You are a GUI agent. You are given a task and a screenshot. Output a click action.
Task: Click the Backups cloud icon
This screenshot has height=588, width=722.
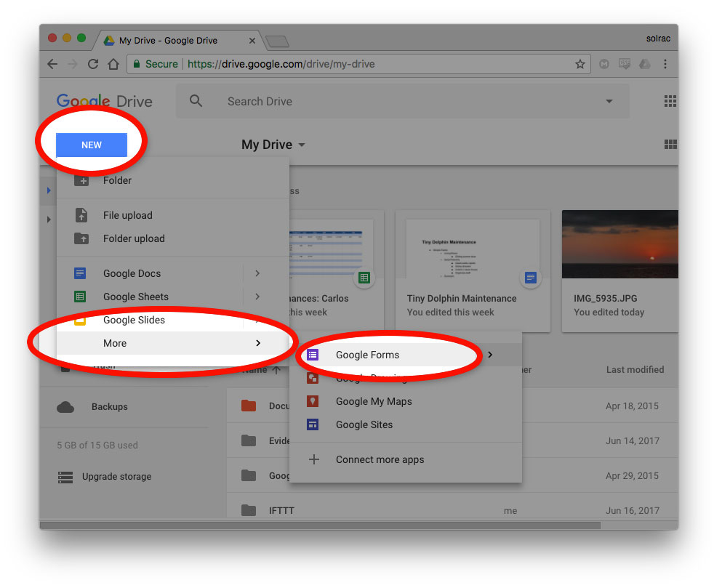click(65, 407)
